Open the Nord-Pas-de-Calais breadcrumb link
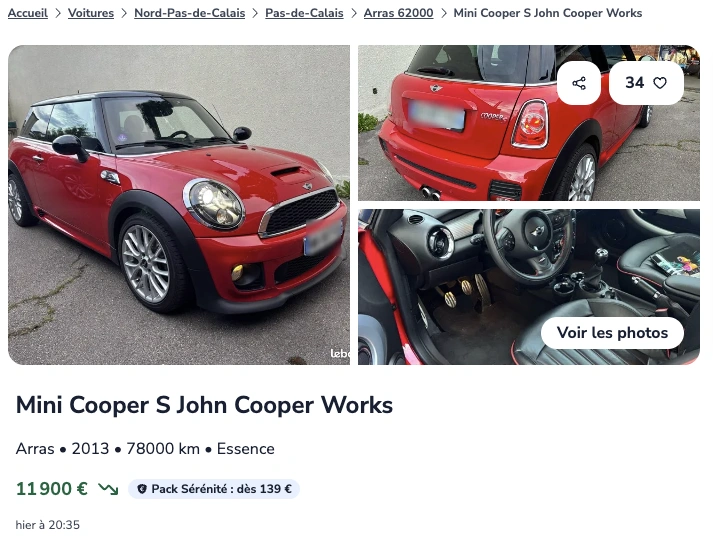 (190, 13)
